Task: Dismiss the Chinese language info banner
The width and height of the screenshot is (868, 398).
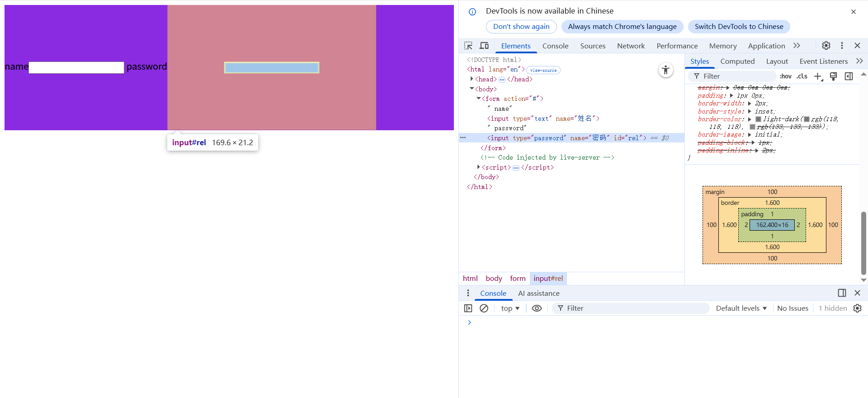Action: click(x=854, y=12)
